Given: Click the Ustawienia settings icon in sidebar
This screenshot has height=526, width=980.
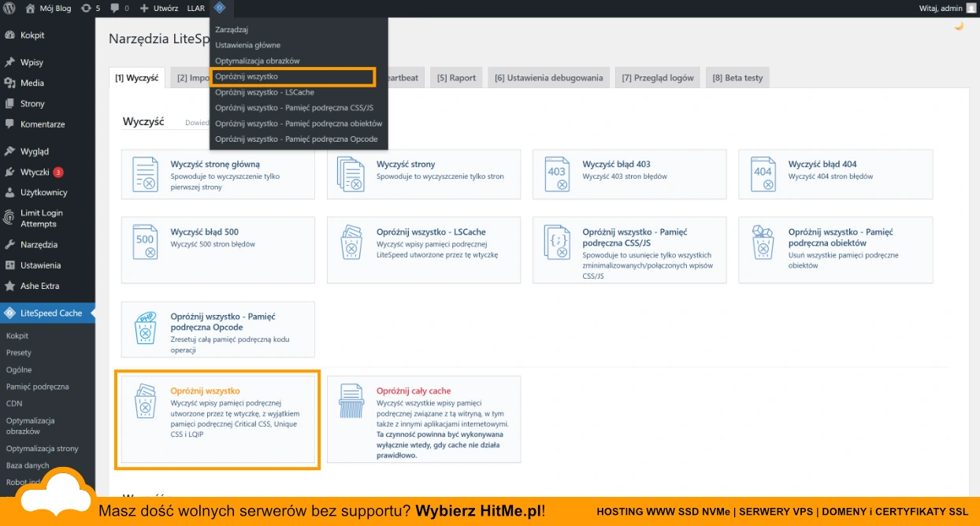Looking at the screenshot, I should click(10, 265).
